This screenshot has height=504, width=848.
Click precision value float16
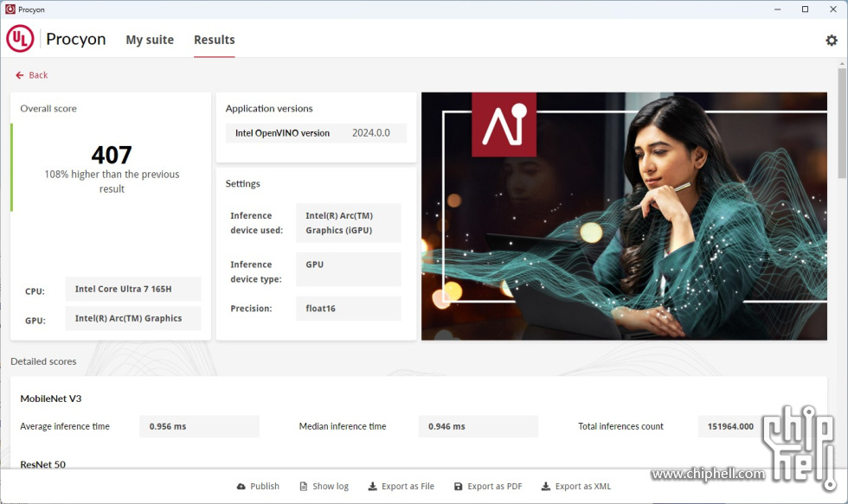(x=348, y=309)
